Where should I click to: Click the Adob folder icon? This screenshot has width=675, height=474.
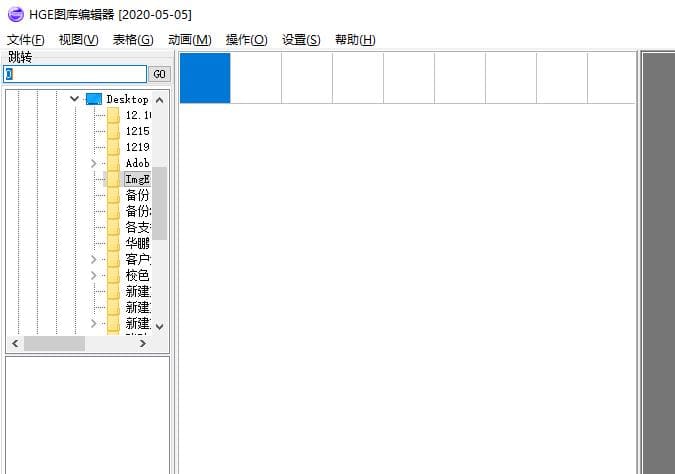114,163
